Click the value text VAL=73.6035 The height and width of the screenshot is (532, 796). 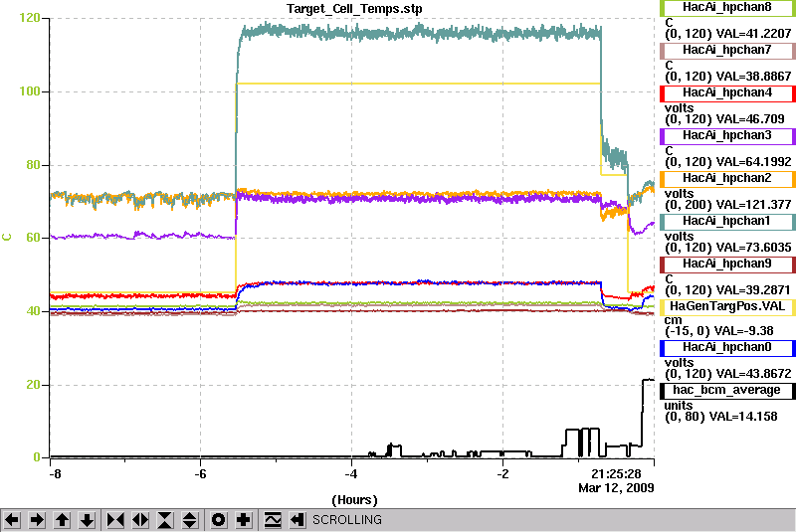(753, 248)
